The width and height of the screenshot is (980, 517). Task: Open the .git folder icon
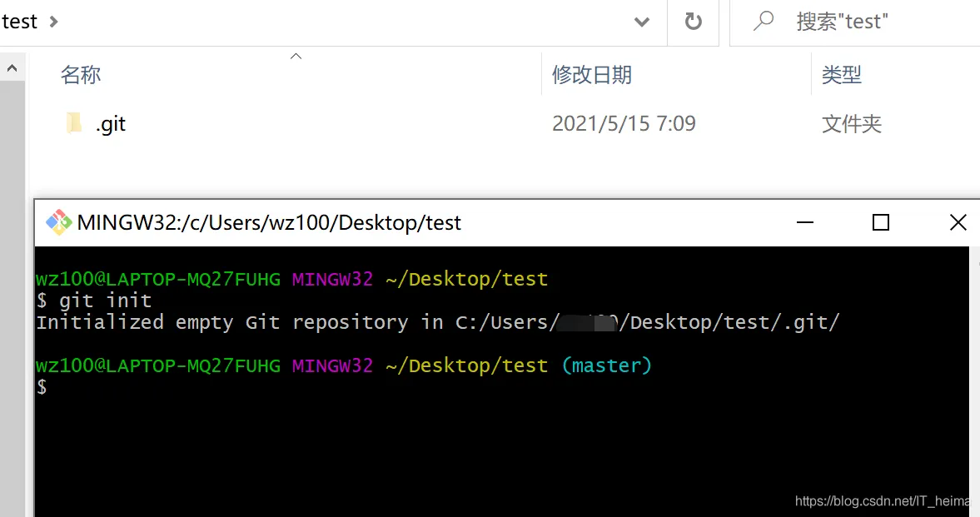point(74,123)
